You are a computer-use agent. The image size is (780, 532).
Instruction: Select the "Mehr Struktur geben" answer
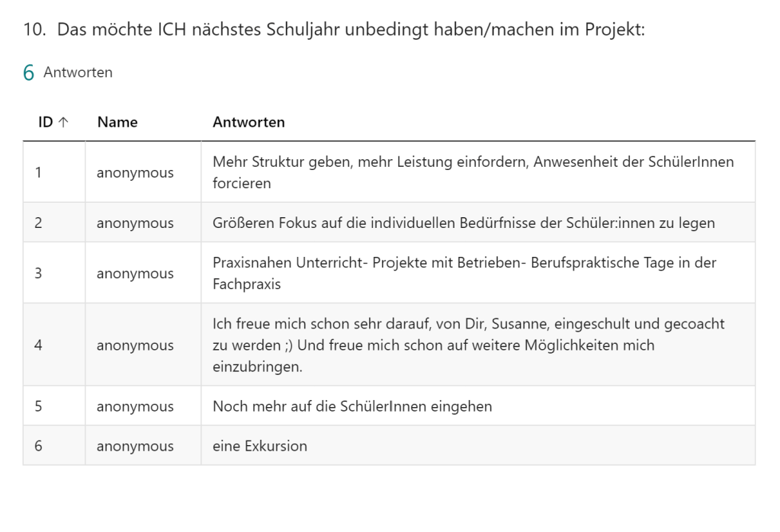(x=473, y=172)
